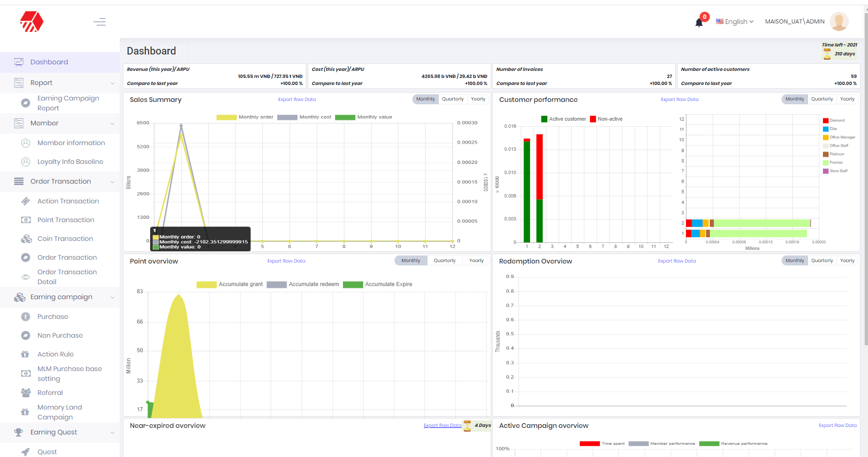Export Raw Data for Redemption Overview
This screenshot has height=457, width=868.
pos(677,261)
